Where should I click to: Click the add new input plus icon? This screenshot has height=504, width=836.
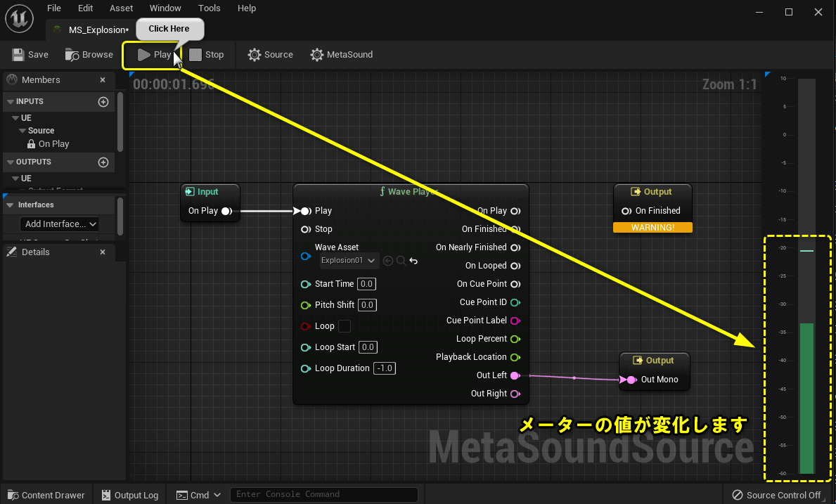pos(103,101)
